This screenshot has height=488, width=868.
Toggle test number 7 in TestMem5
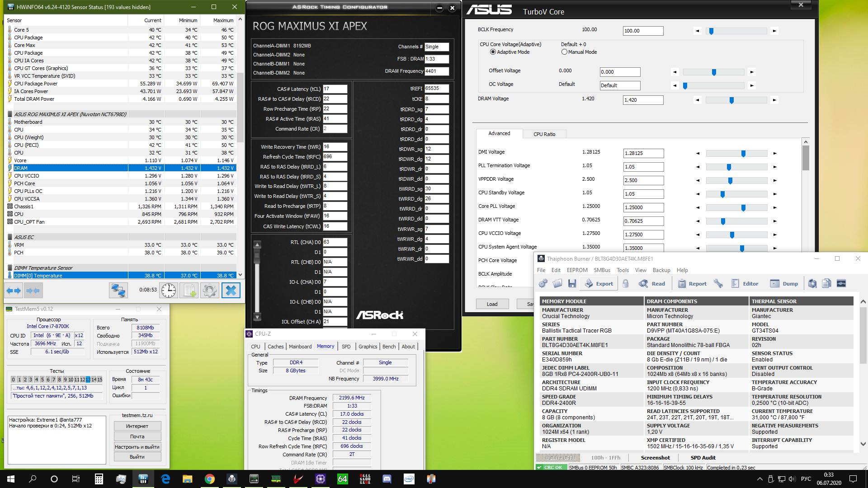(x=53, y=380)
